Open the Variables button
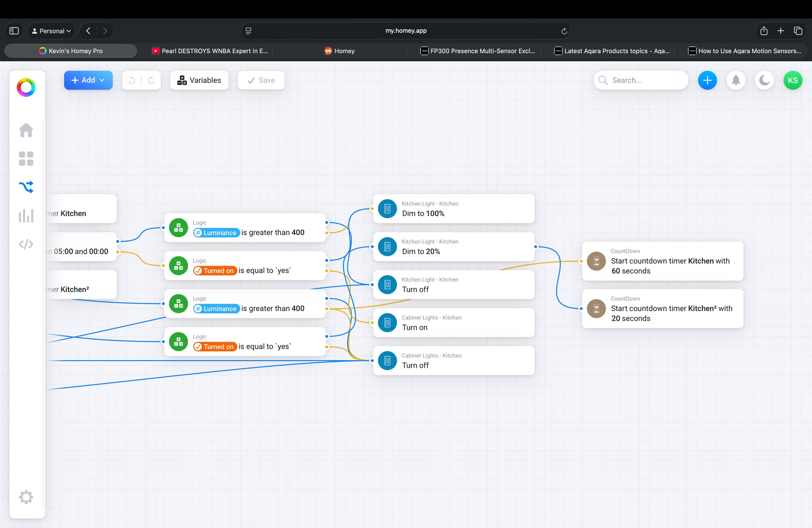This screenshot has height=528, width=812. pyautogui.click(x=199, y=80)
